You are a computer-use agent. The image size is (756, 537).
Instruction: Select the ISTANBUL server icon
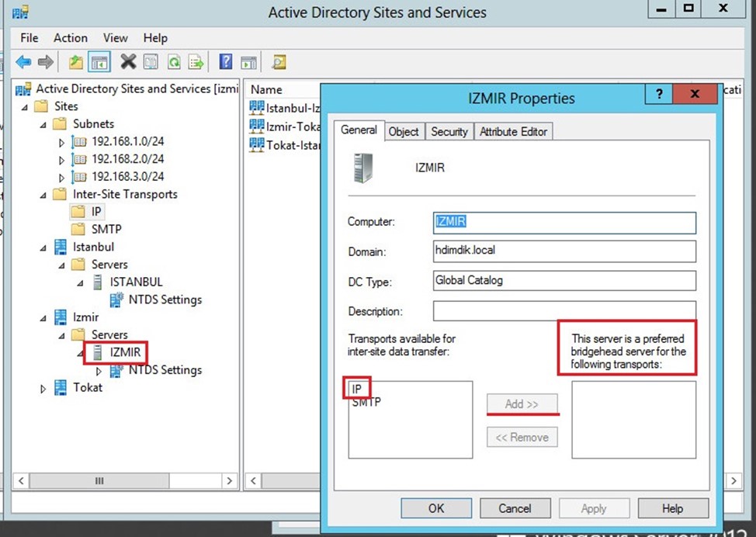point(97,282)
